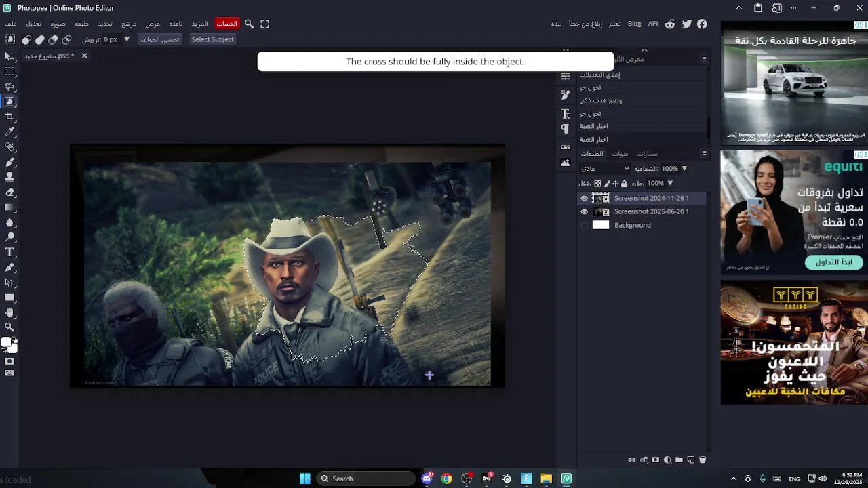Select the Crop tool
Image resolution: width=868 pixels, height=488 pixels.
pyautogui.click(x=9, y=117)
